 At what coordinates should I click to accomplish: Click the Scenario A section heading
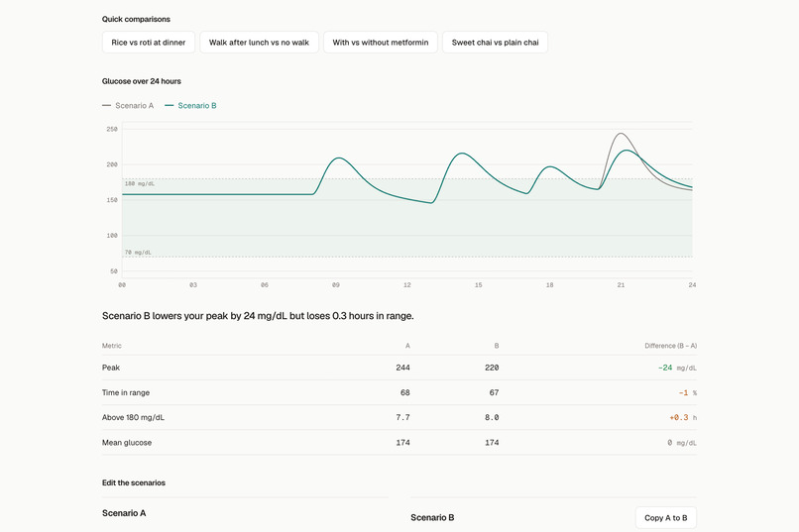click(x=124, y=513)
